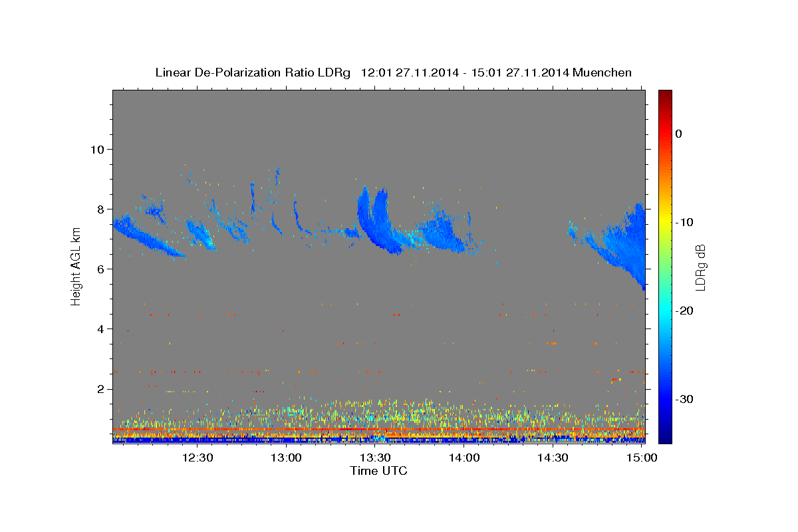Click the colorbar label -10
This screenshot has width=798, height=532.
(685, 222)
